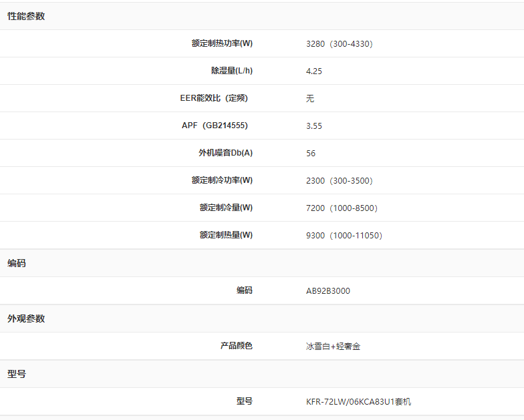Select the 额定制热功率(W) label
This screenshot has height=420, width=524.
(x=222, y=43)
